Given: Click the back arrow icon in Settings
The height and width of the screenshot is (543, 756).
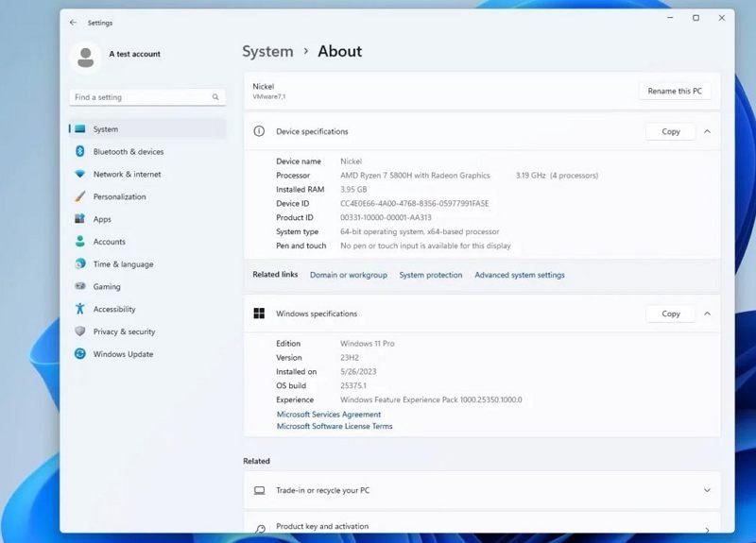Looking at the screenshot, I should tap(73, 23).
